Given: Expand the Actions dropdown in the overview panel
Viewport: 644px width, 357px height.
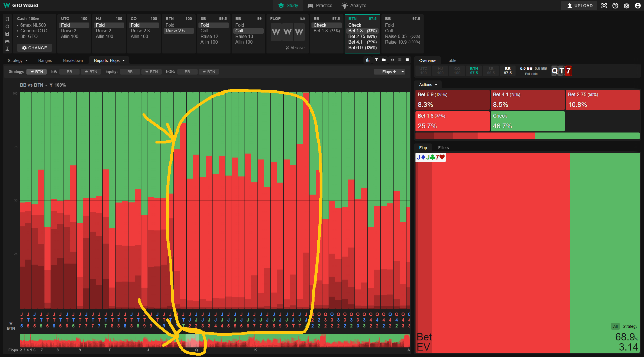Looking at the screenshot, I should click(428, 85).
